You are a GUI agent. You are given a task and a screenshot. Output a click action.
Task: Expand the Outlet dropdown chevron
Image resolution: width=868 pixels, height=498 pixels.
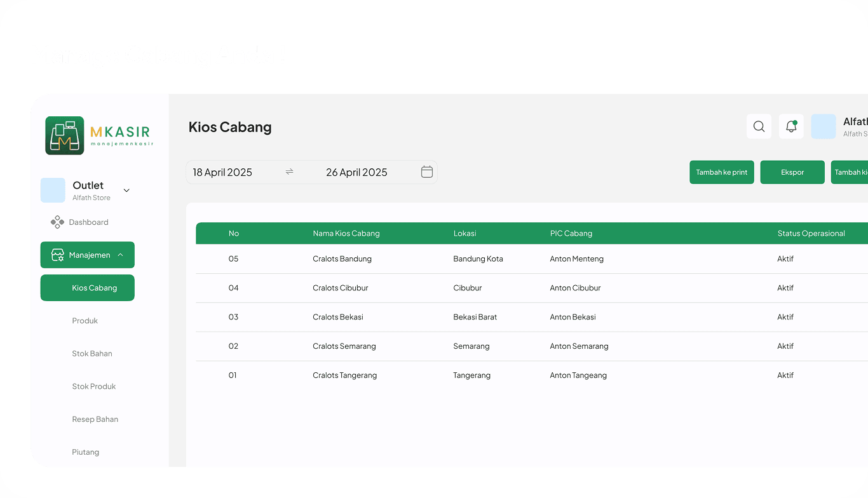[126, 191]
